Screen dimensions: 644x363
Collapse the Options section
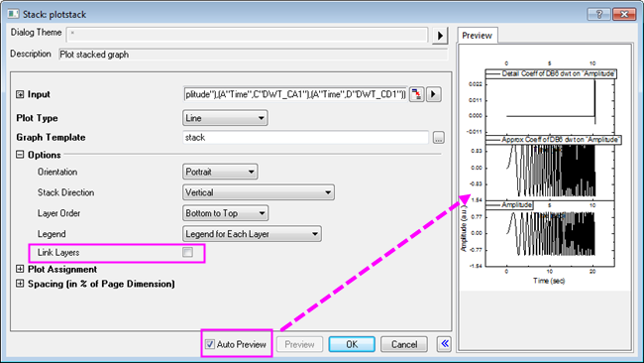pos(20,155)
